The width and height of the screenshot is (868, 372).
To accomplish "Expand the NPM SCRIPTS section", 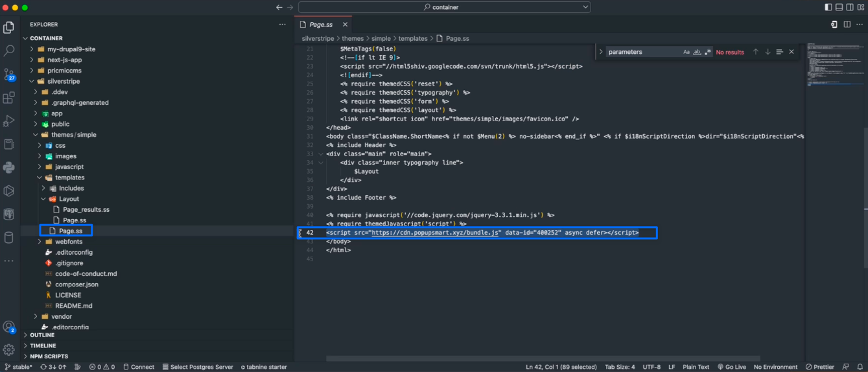I will tap(49, 356).
